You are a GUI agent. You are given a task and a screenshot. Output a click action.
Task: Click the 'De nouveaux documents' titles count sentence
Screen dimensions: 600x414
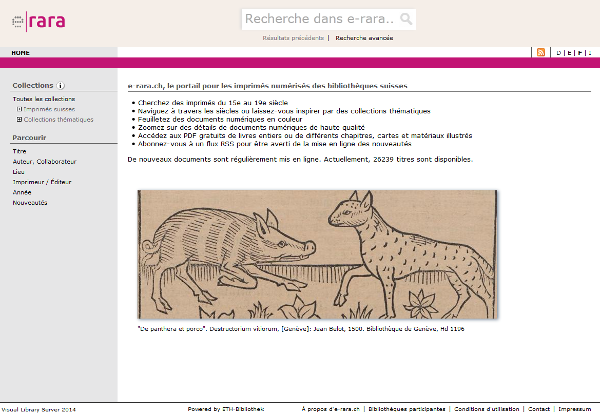pyautogui.click(x=300, y=160)
